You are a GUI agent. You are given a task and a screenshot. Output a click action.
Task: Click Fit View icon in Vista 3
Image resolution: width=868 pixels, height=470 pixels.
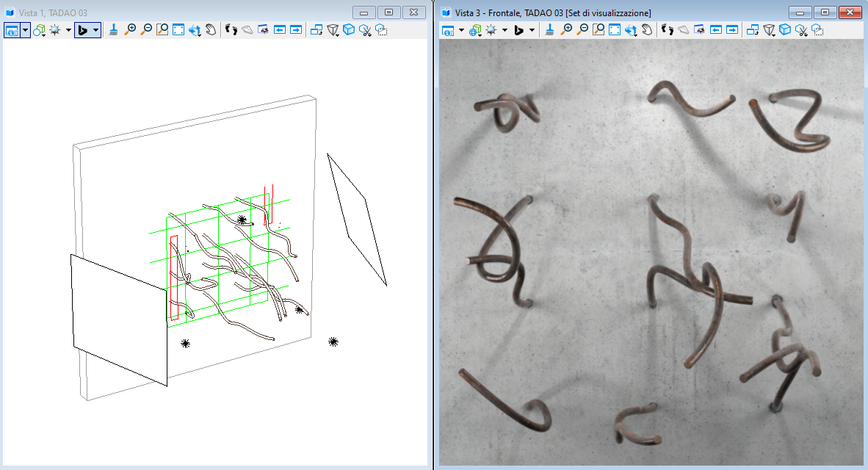(x=615, y=30)
